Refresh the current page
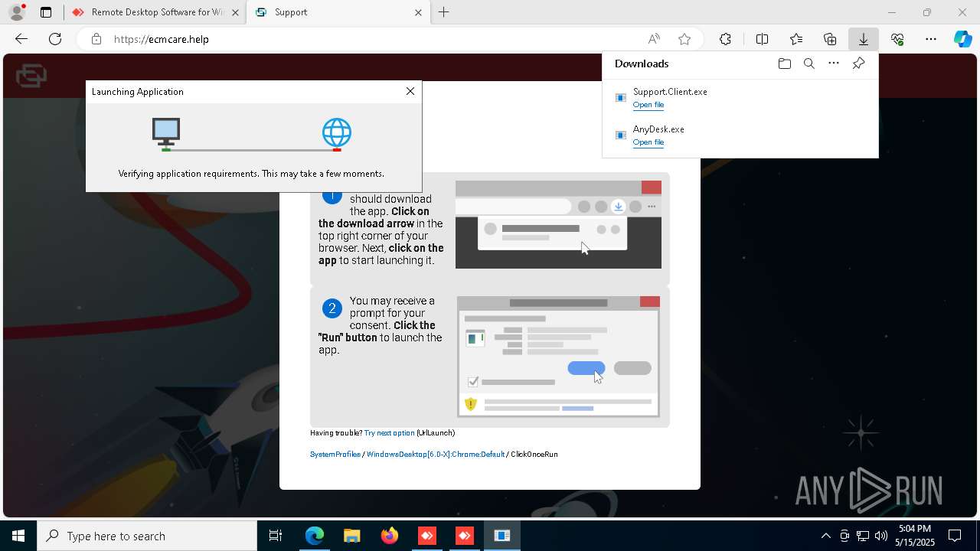The height and width of the screenshot is (551, 980). tap(55, 39)
